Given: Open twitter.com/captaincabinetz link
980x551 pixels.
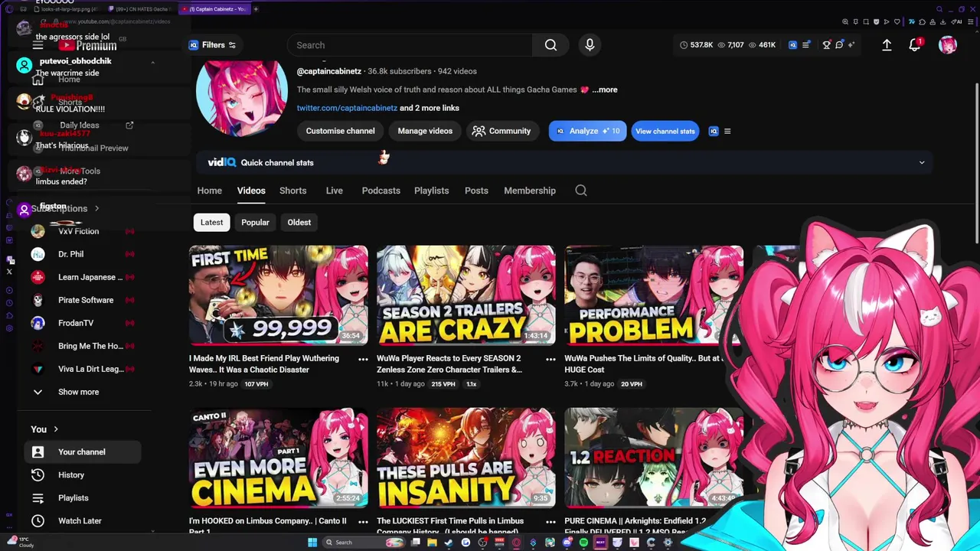Looking at the screenshot, I should pyautogui.click(x=347, y=108).
